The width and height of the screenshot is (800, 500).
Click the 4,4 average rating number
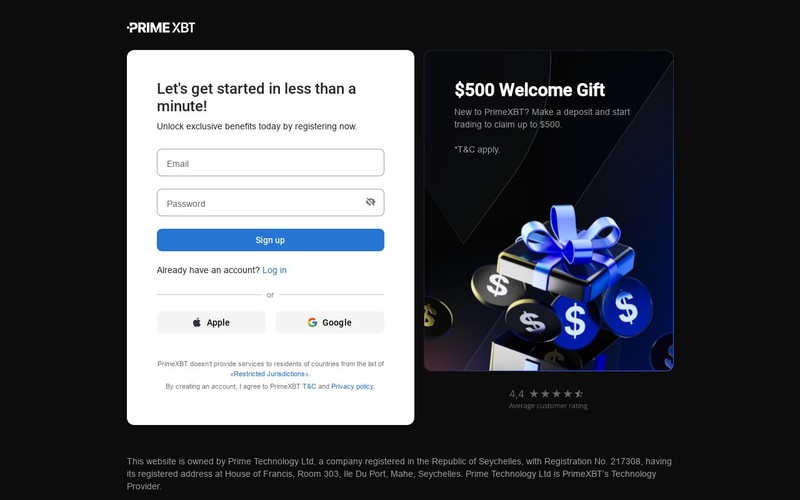coord(516,394)
